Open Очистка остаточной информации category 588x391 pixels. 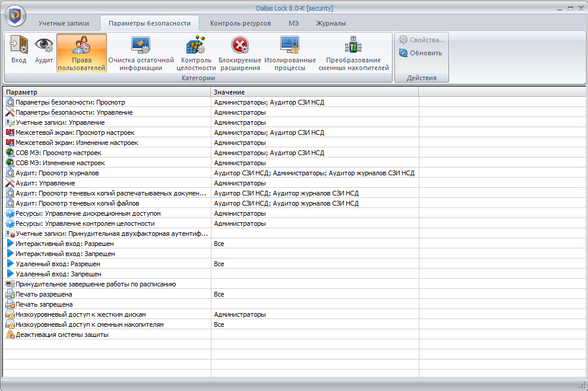(x=141, y=52)
